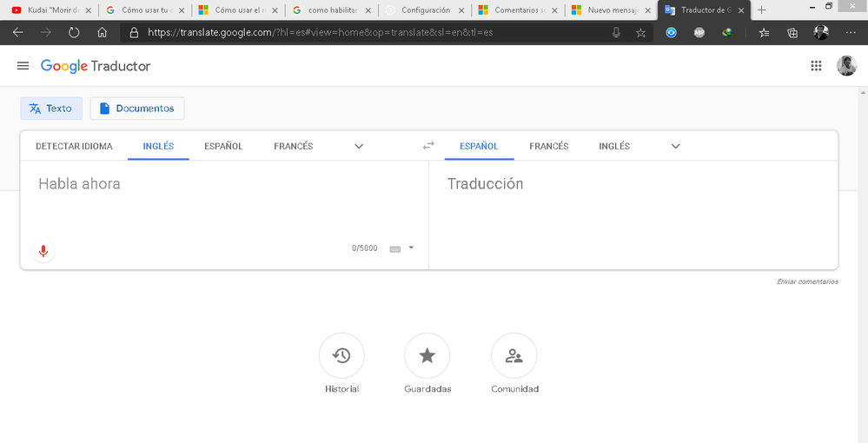
Task: Click the 0/5000 character counter
Action: 365,248
